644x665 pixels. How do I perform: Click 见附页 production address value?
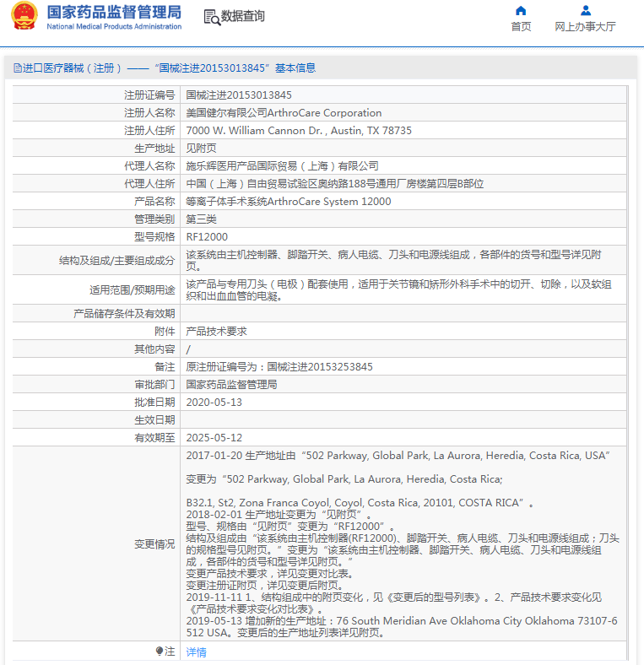(x=201, y=149)
